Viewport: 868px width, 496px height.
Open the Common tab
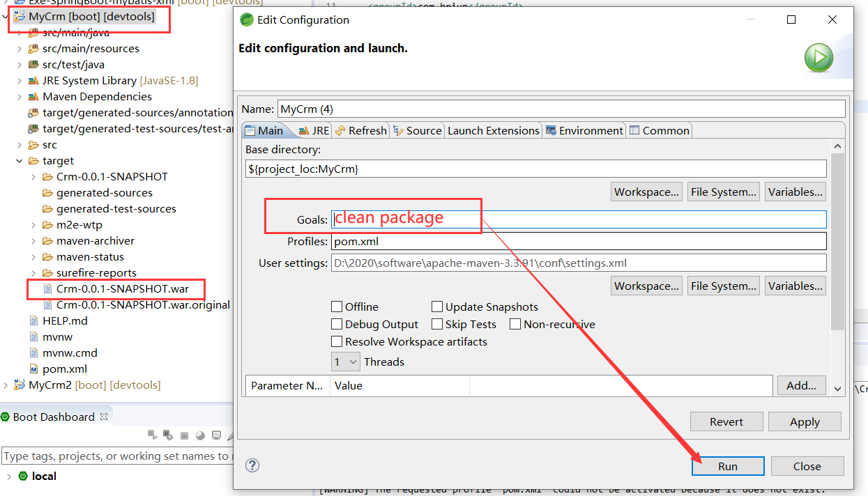[x=659, y=130]
